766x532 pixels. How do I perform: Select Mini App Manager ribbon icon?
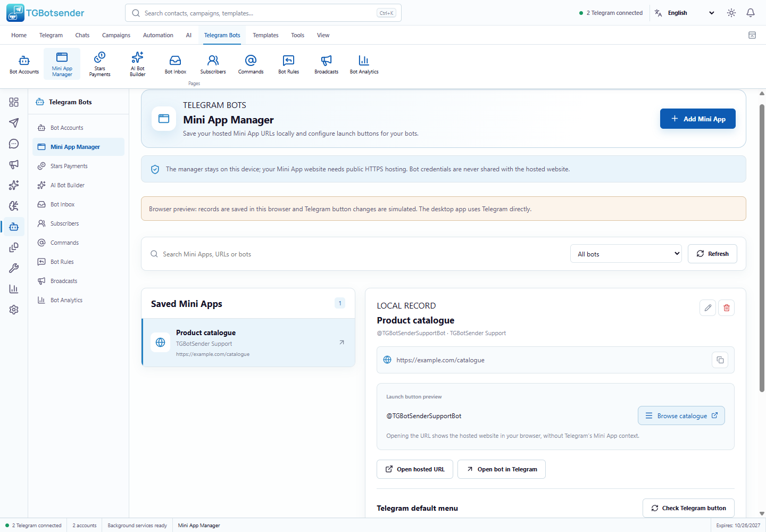[62, 64]
